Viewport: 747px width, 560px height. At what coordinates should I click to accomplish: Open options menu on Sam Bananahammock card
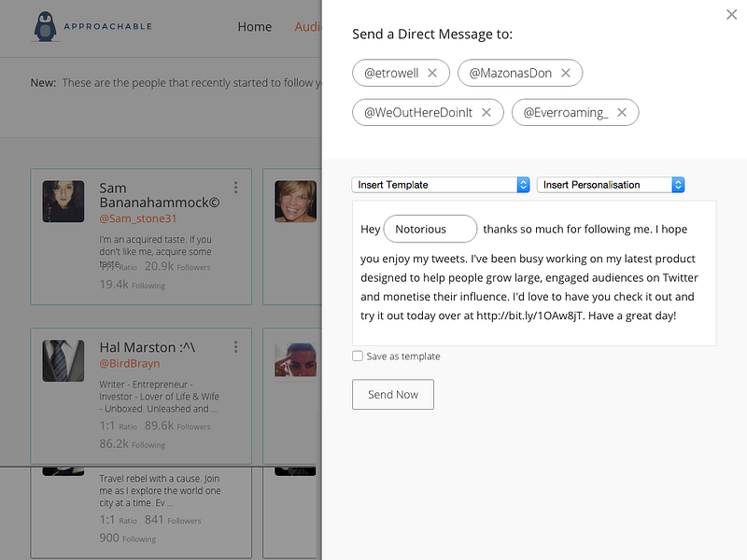pos(236,188)
